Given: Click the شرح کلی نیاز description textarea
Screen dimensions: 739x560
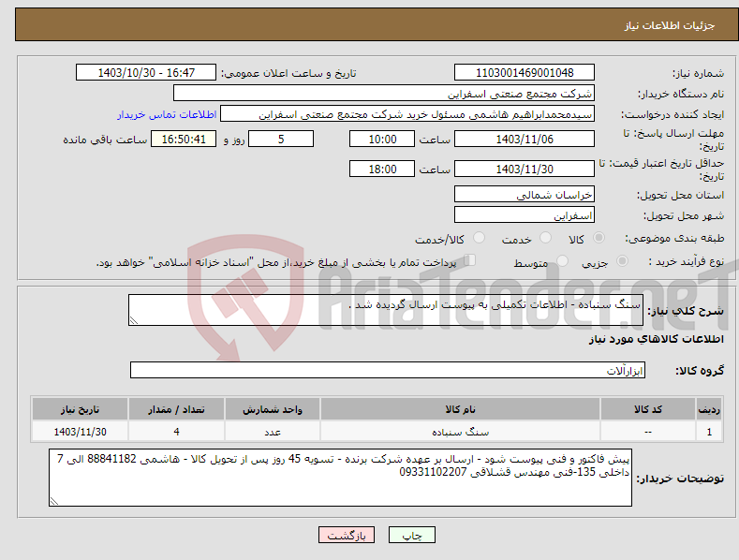Looking at the screenshot, I should (x=386, y=310).
